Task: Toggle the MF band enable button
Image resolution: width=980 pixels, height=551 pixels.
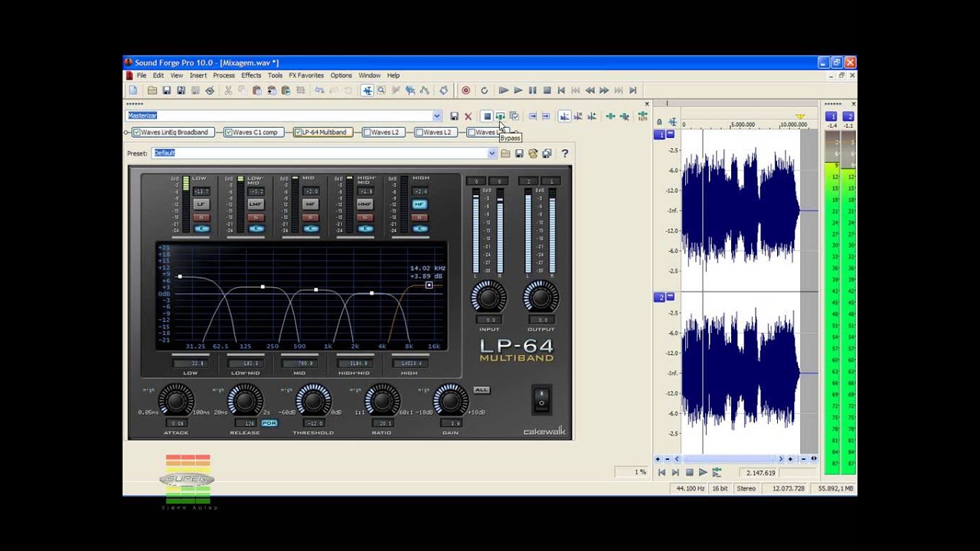Action: [x=310, y=204]
